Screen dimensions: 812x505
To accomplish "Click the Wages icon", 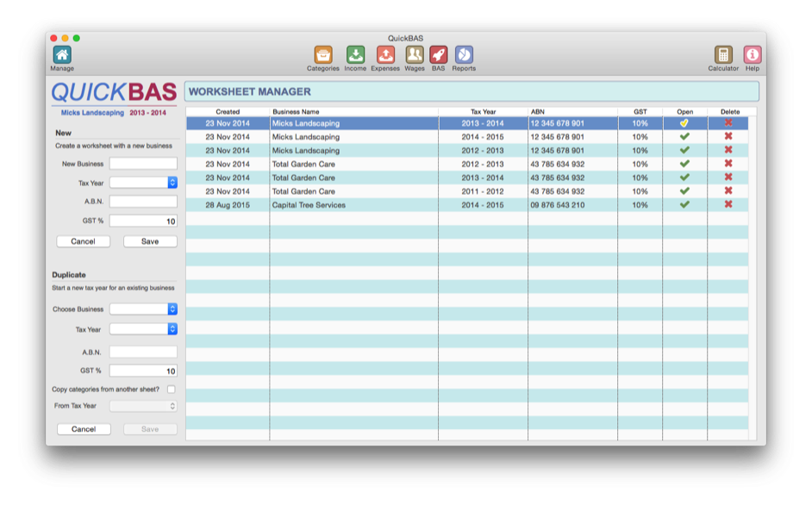I will coord(413,54).
